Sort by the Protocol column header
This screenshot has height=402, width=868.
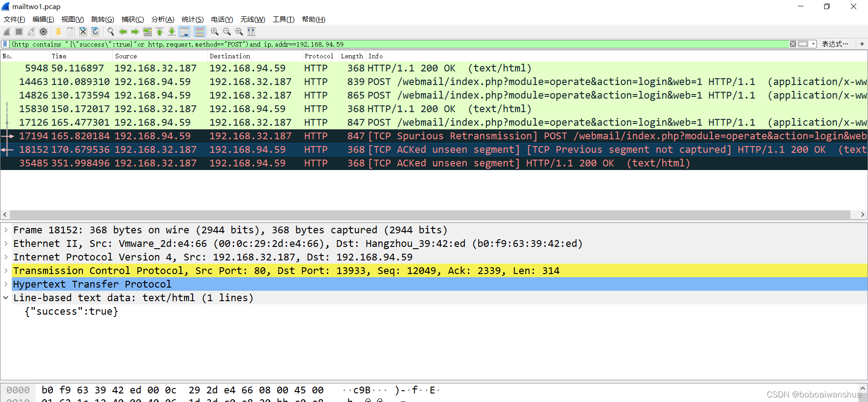321,56
